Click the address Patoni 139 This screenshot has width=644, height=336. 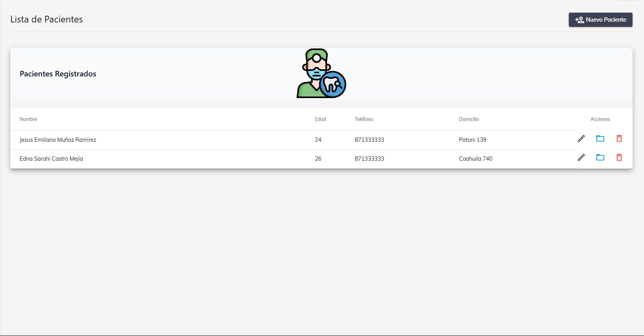(x=472, y=140)
